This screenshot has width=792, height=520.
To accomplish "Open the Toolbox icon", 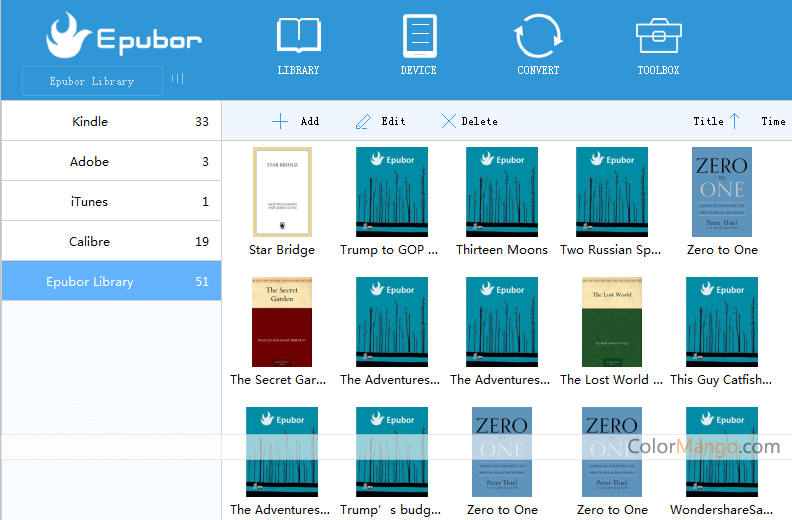I will (658, 36).
